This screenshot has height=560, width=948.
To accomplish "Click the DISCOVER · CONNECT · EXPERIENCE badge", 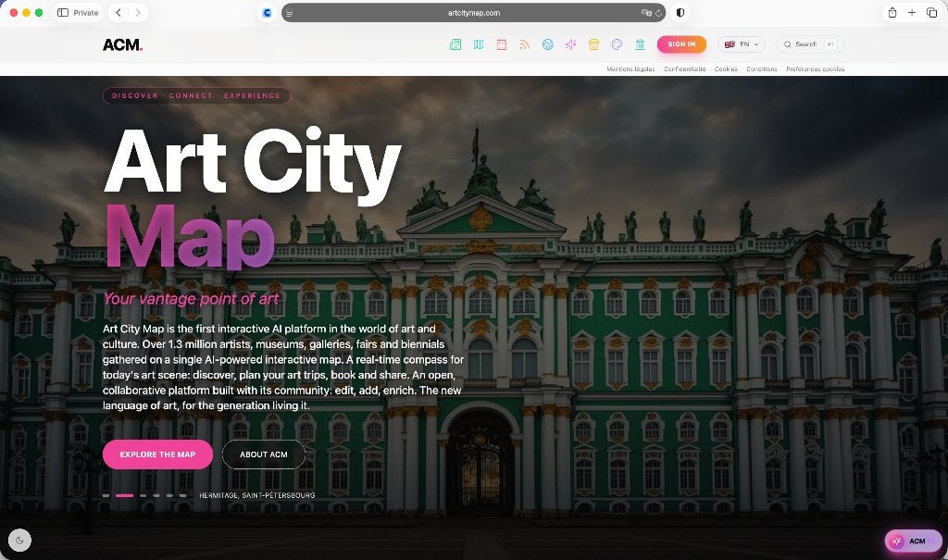I will pos(196,95).
